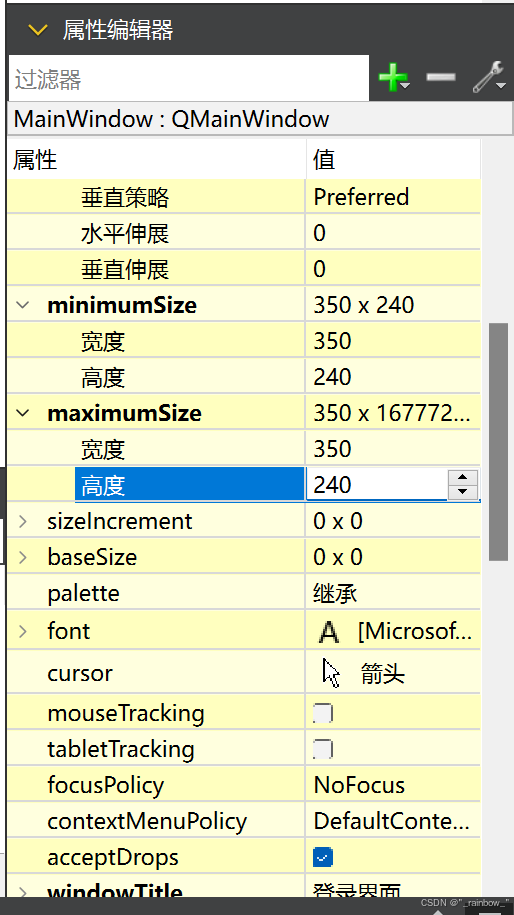Click the cursor value 箭头
Image resolution: width=514 pixels, height=915 pixels.
[x=383, y=674]
